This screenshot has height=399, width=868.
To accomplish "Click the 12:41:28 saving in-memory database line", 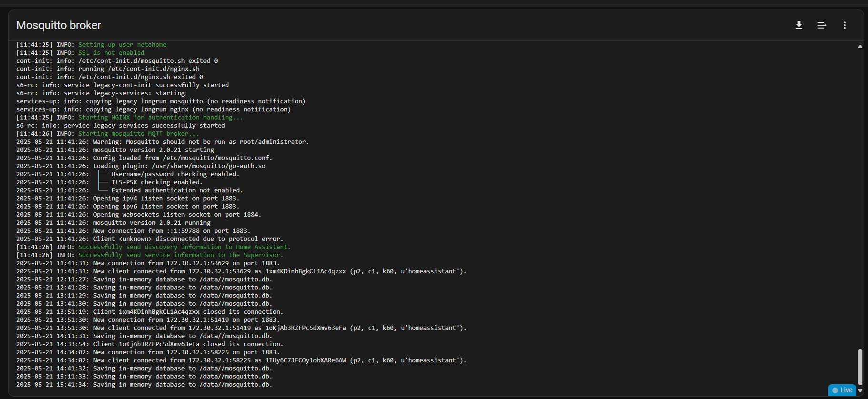I will [144, 288].
